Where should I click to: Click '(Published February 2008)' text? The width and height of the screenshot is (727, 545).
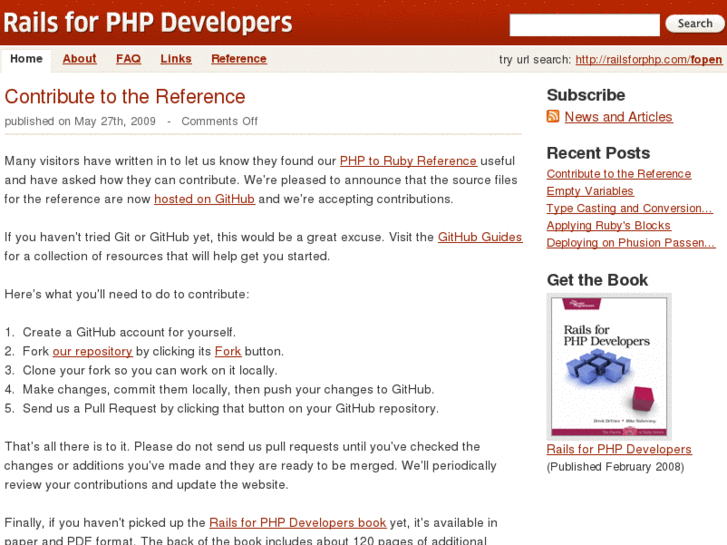pos(615,467)
